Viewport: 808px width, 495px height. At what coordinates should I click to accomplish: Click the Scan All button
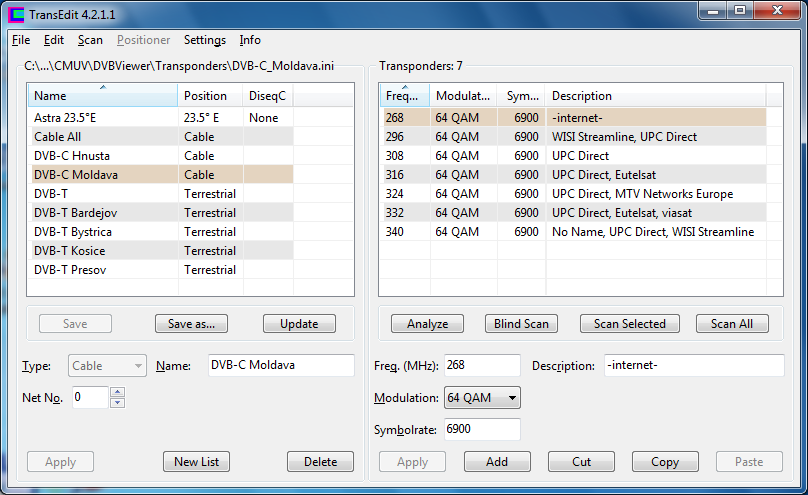pyautogui.click(x=732, y=323)
